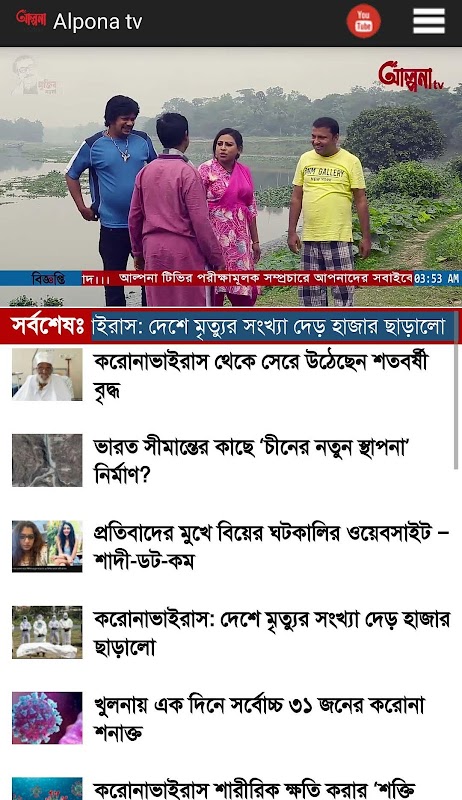Open the scrolling latest headline ticker
This screenshot has width=462, height=800.
273,327
